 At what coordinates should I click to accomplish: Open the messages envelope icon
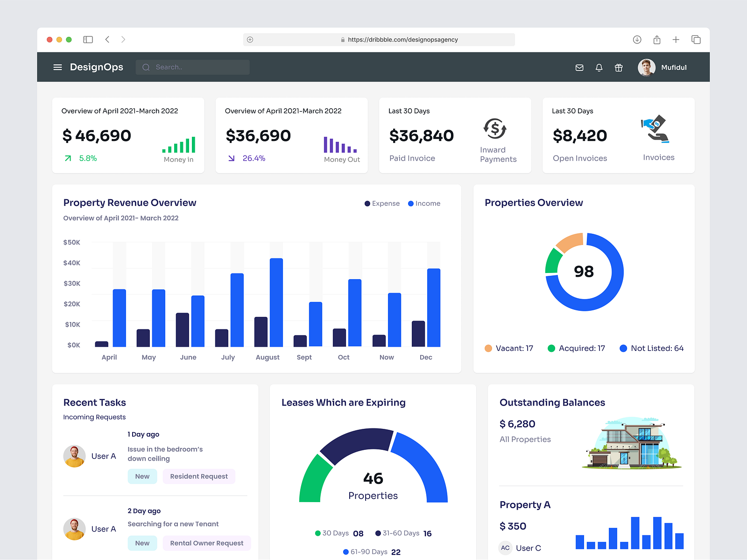coord(579,67)
